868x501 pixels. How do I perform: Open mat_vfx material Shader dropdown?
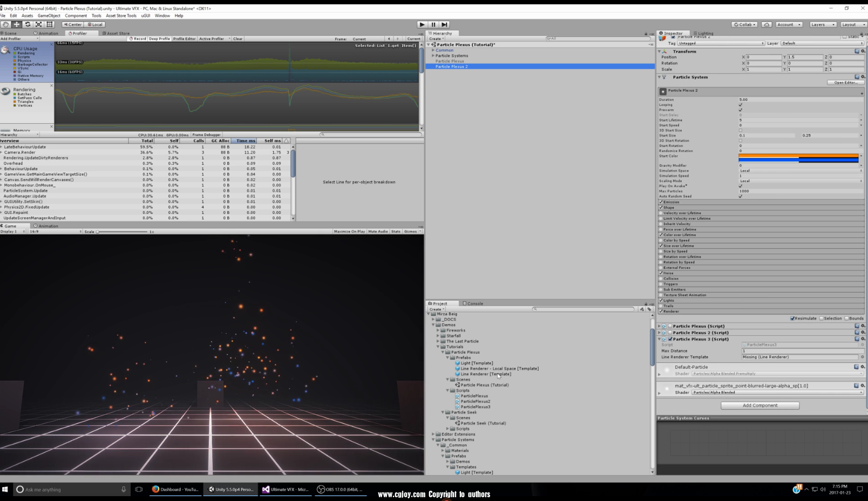[x=777, y=392]
